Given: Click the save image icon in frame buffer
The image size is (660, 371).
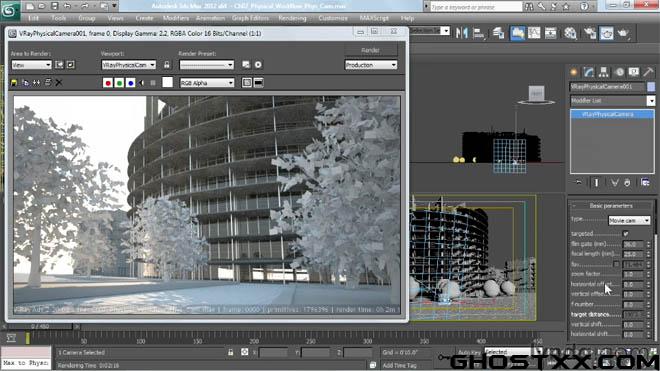Looking at the screenshot, I should pos(14,83).
